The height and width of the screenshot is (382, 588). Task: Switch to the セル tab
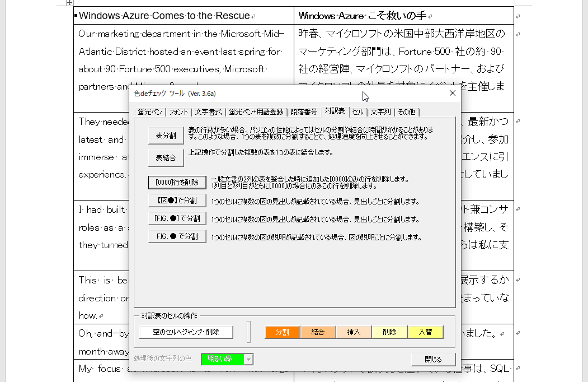[x=357, y=112]
